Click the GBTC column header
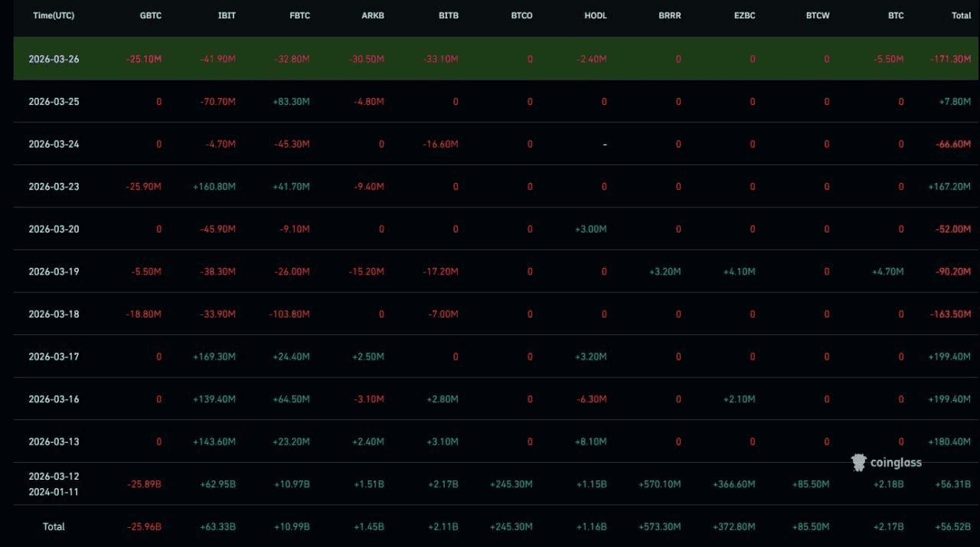Screen dimensions: 980x547 click(x=151, y=15)
